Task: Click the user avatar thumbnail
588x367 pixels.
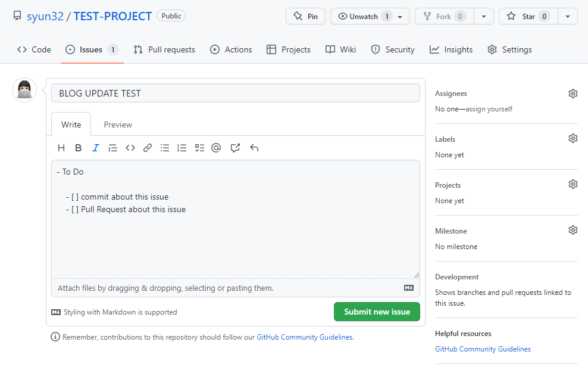Action: click(x=24, y=90)
